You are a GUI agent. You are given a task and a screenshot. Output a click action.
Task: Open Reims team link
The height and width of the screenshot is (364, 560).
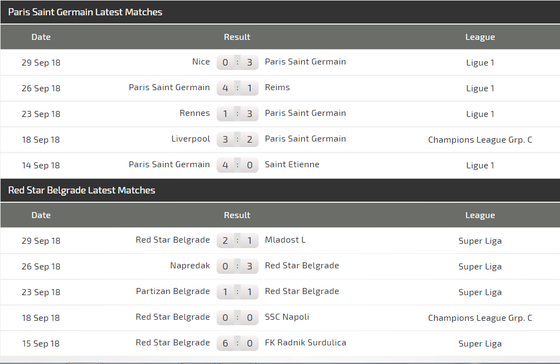pos(277,88)
